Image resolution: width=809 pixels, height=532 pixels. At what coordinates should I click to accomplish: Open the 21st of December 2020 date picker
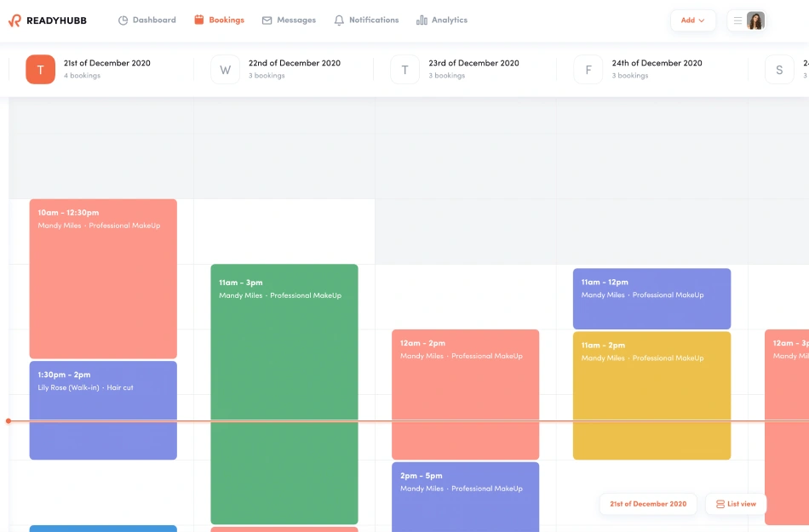point(647,504)
